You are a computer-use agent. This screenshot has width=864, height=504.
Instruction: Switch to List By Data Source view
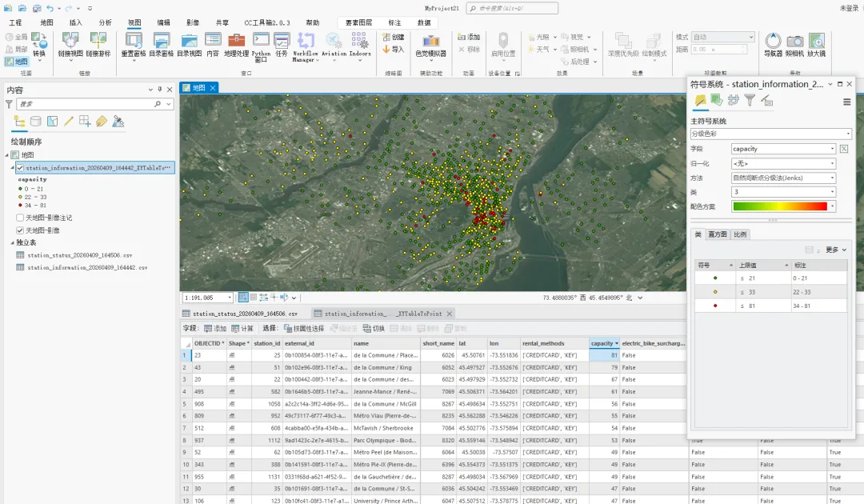[x=36, y=122]
